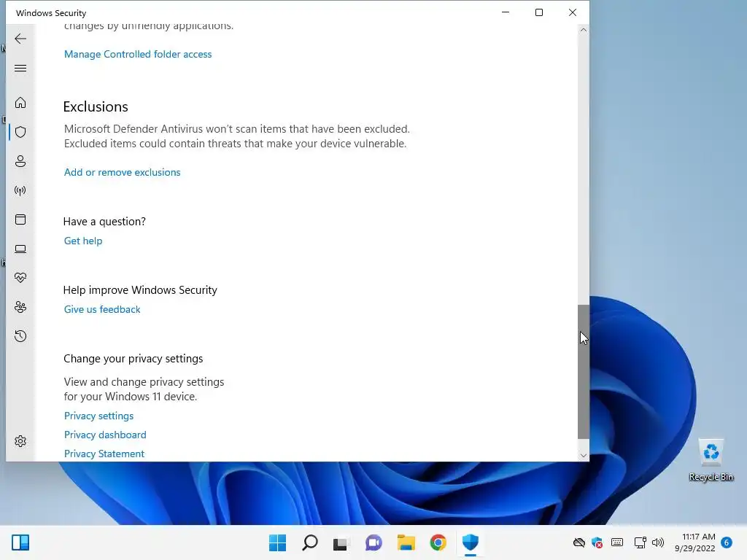This screenshot has width=747, height=560.
Task: Open Account protection person icon
Action: (20, 161)
